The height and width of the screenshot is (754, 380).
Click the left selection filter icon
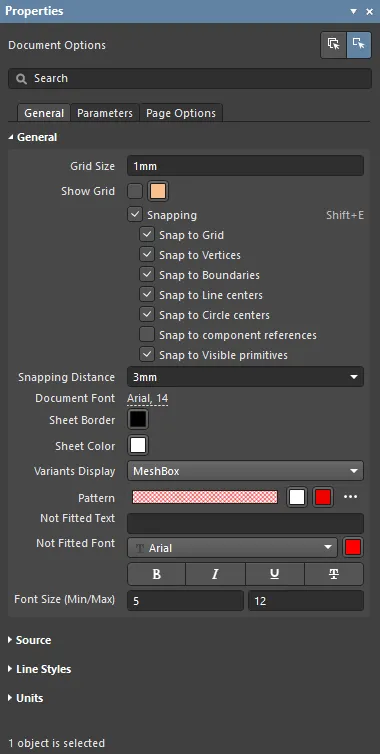(333, 45)
